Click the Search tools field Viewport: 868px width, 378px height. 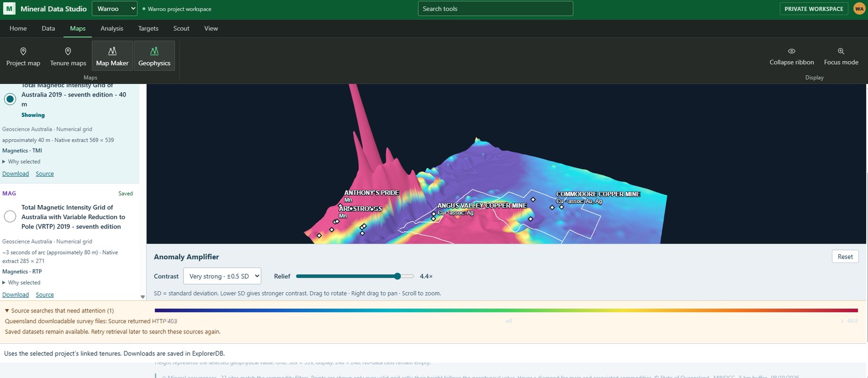pyautogui.click(x=495, y=9)
